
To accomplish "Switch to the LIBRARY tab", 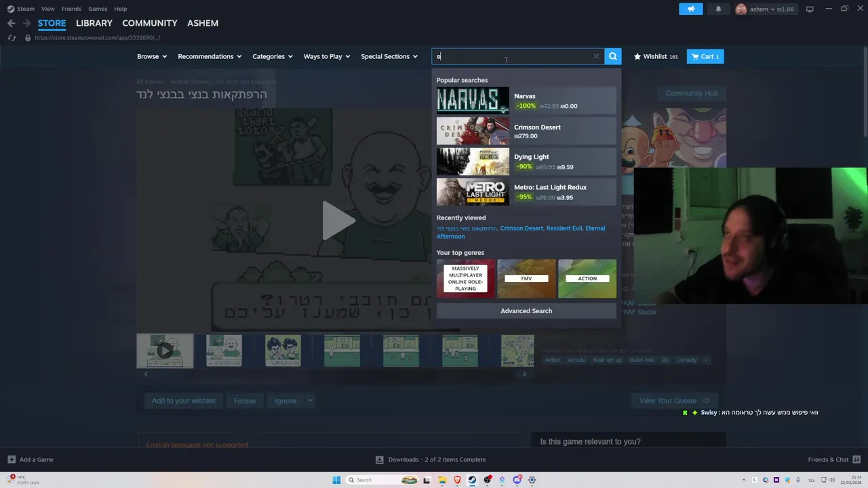I will 94,23.
